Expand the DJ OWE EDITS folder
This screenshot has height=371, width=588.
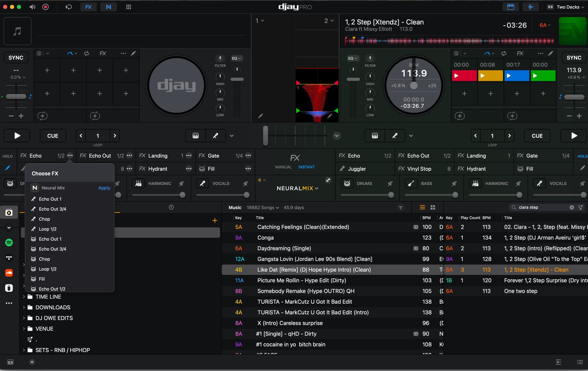tap(24, 318)
